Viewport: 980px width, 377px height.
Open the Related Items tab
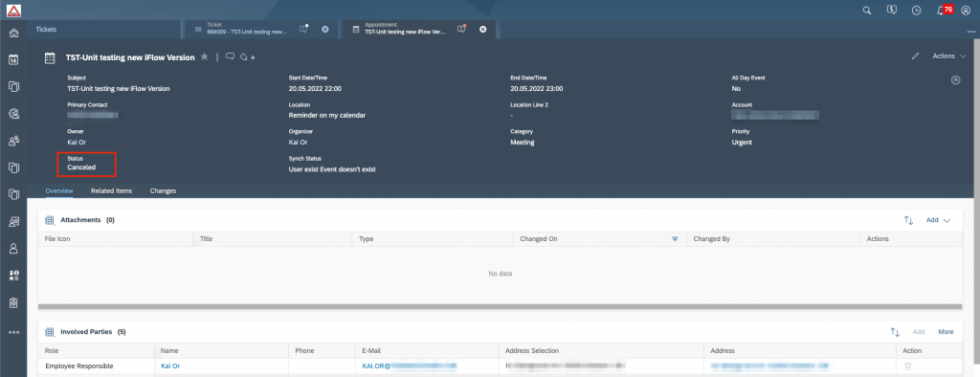coord(111,190)
